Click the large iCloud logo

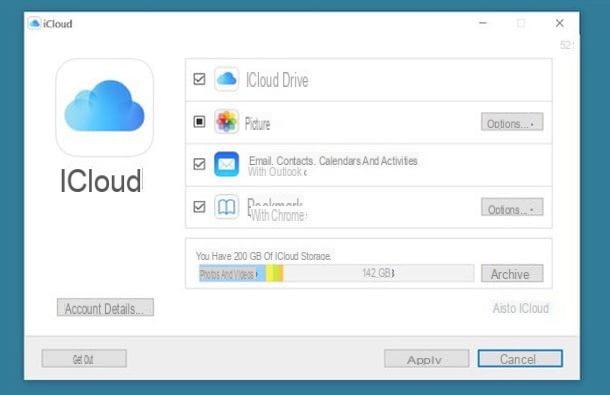point(104,108)
